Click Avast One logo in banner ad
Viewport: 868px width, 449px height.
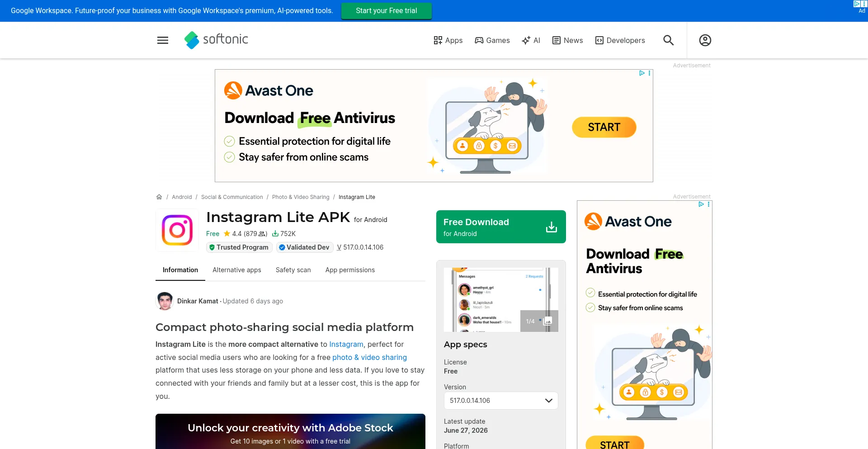pos(269,90)
